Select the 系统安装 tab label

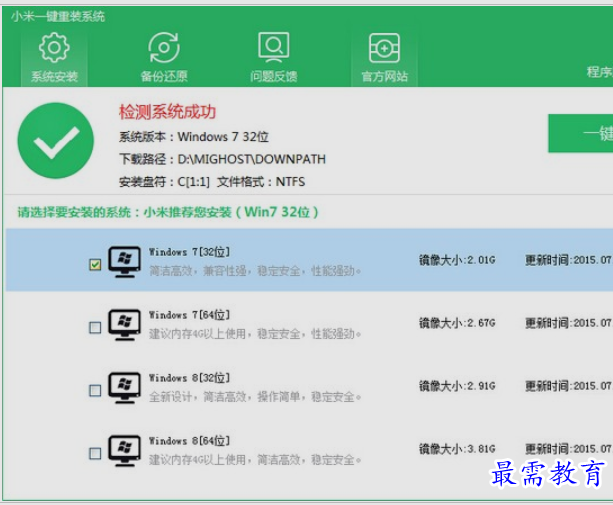point(54,76)
